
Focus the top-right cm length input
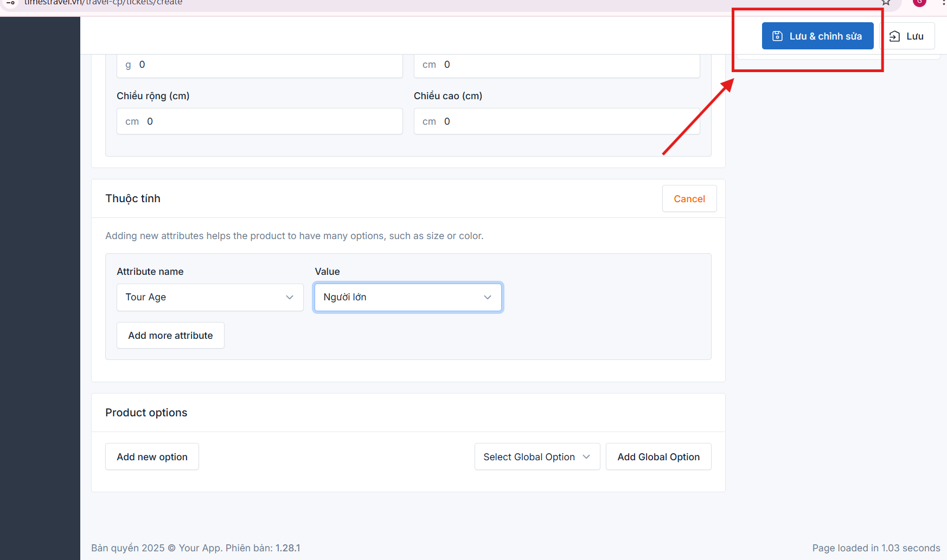point(557,65)
